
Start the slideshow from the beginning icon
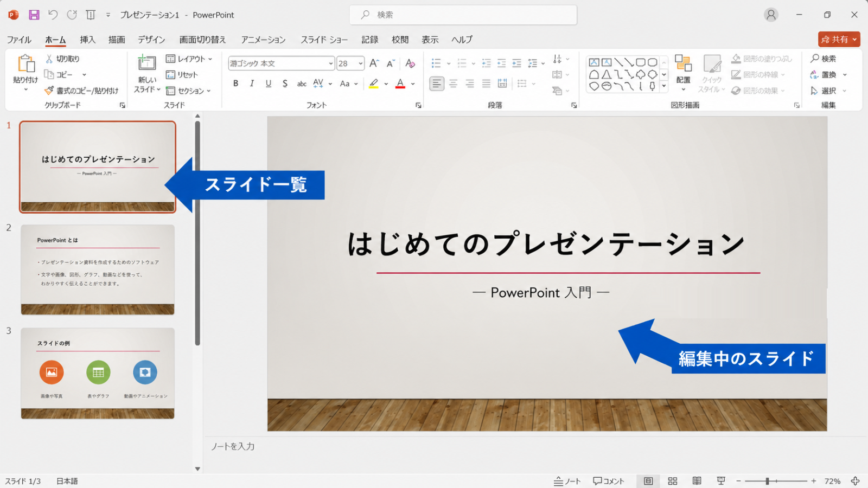click(91, 15)
